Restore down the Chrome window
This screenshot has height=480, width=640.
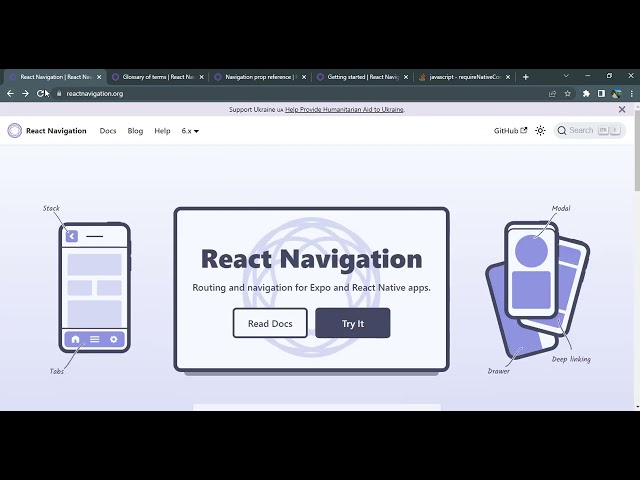(x=609, y=76)
